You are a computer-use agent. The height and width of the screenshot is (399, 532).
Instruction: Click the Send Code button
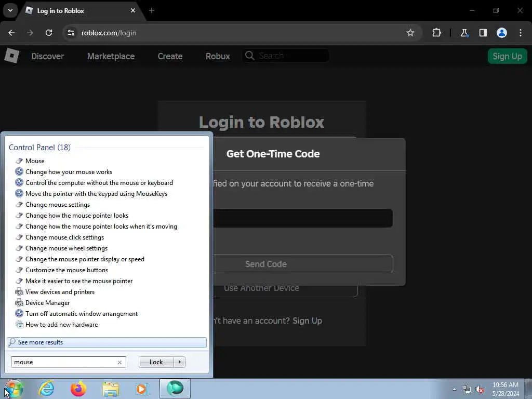click(303, 264)
